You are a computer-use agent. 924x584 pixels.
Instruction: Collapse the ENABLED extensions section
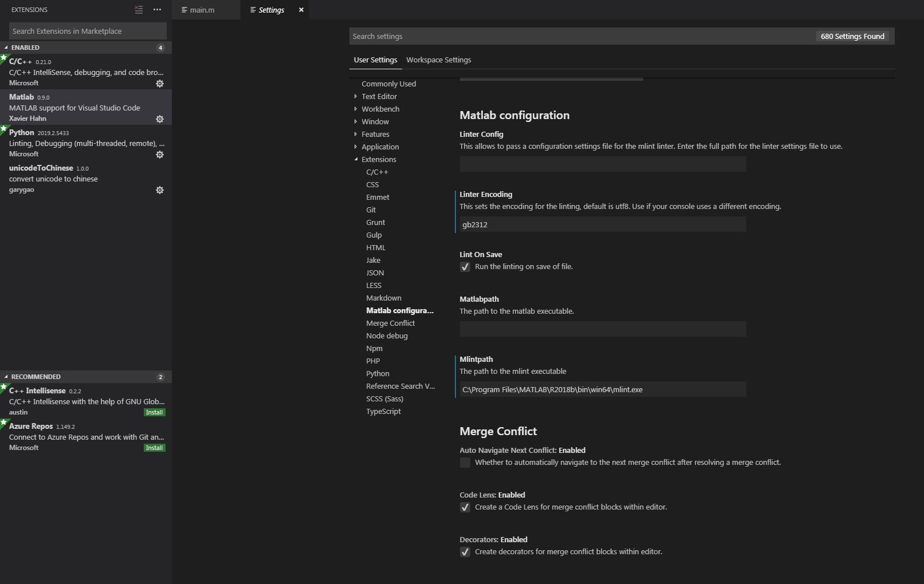[6, 48]
